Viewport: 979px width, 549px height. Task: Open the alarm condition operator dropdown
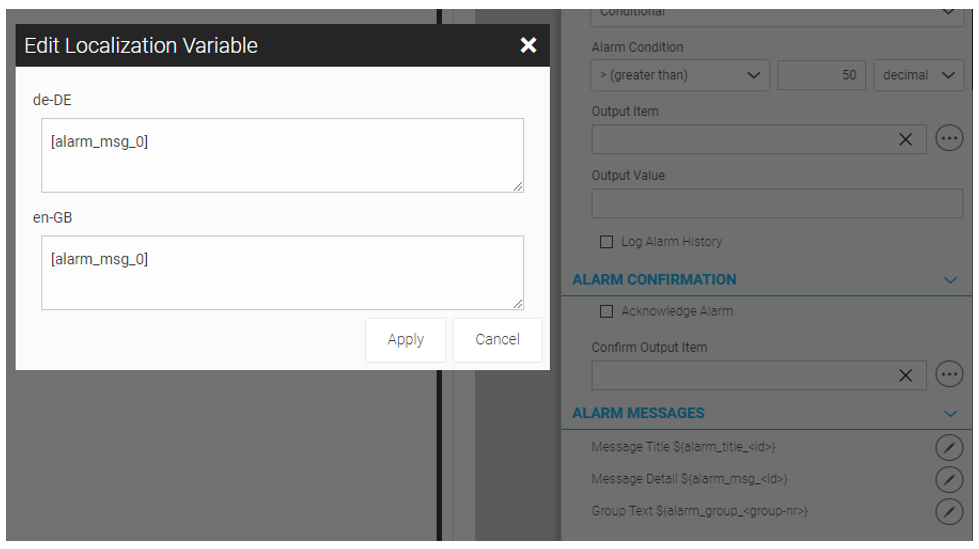coord(679,75)
